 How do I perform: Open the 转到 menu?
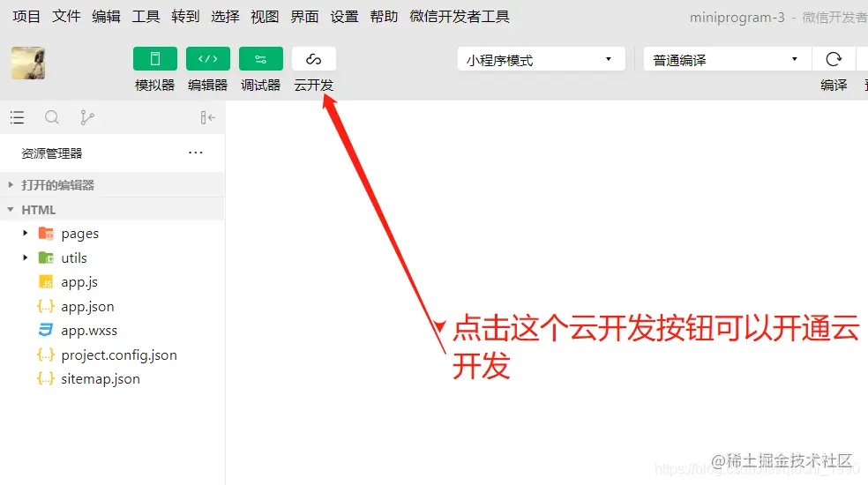pyautogui.click(x=185, y=17)
